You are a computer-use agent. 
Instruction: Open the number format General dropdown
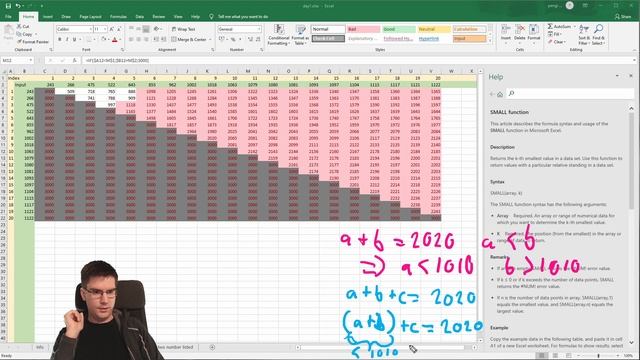click(x=259, y=29)
